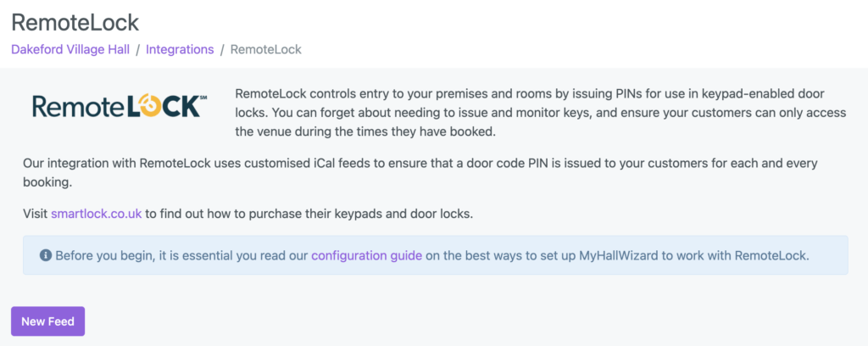Click the slash separator after Integrations

pyautogui.click(x=222, y=49)
